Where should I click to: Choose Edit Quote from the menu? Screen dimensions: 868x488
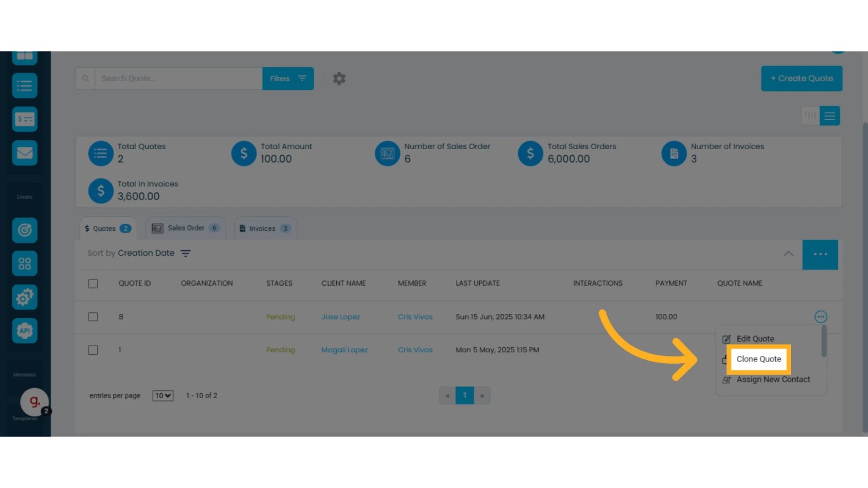pos(755,339)
